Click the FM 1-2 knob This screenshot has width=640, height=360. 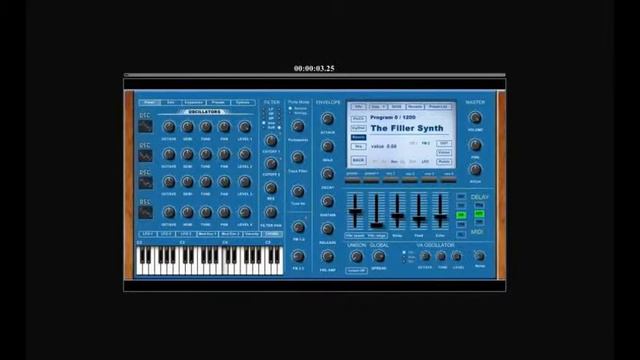coord(298,227)
